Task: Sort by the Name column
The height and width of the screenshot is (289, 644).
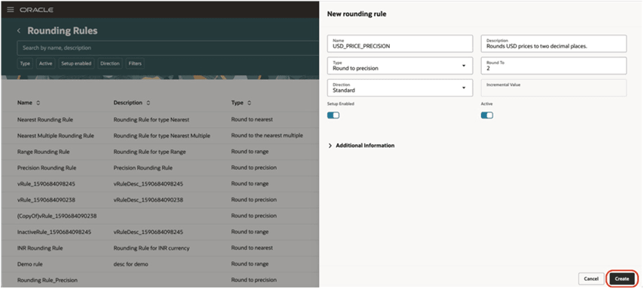Action: [38, 103]
